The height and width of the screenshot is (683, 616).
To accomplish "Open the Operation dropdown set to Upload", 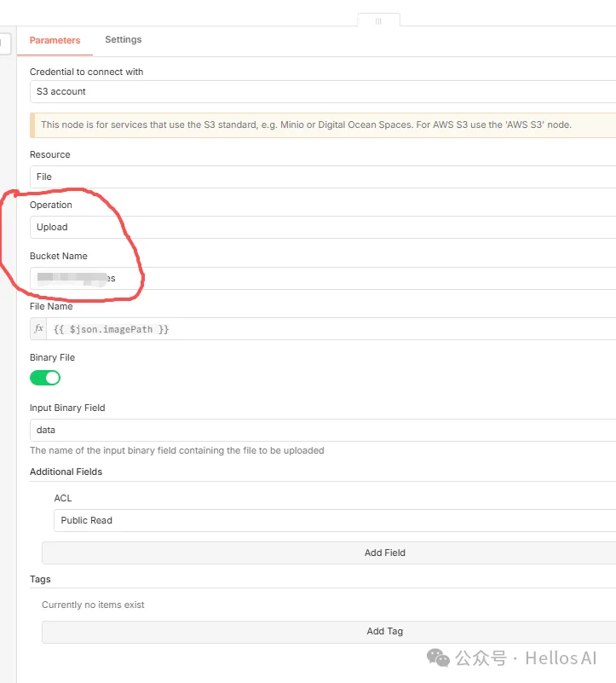I will [322, 228].
